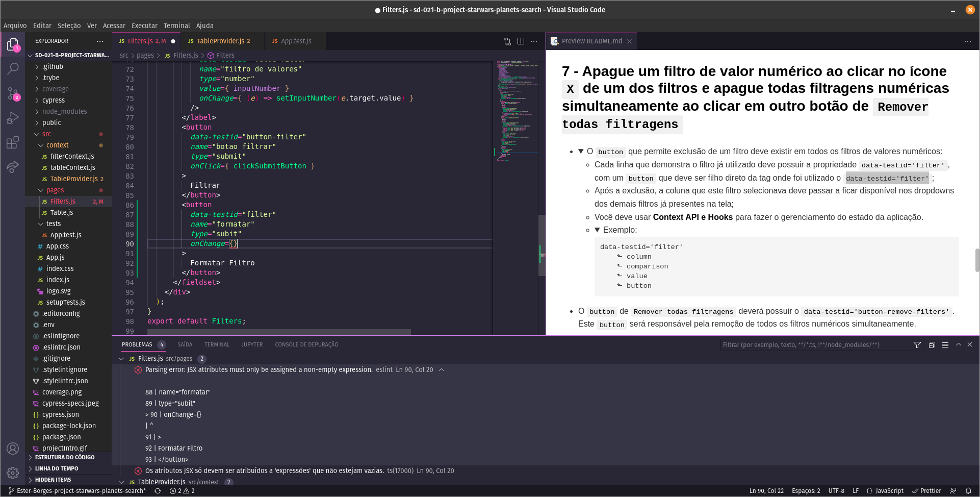This screenshot has width=980, height=497.
Task: Open the Run and Debug view
Action: [x=13, y=118]
